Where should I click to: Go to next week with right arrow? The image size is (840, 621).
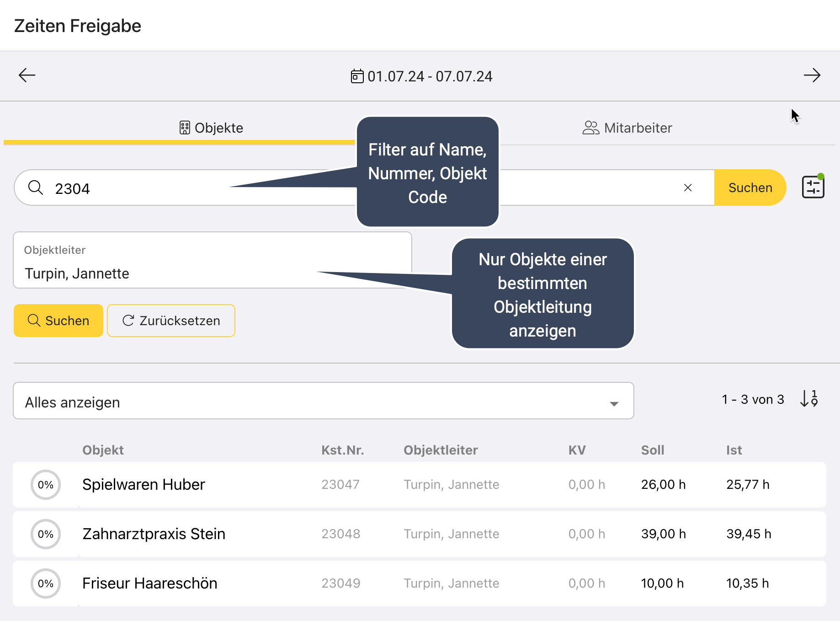click(812, 75)
